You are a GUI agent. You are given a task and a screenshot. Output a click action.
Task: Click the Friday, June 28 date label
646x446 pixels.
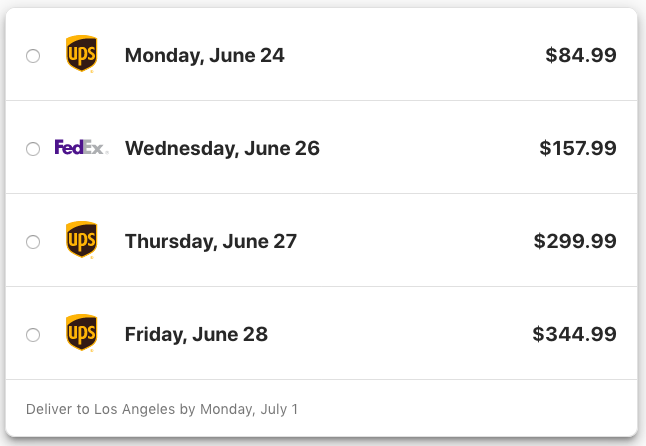(x=196, y=335)
